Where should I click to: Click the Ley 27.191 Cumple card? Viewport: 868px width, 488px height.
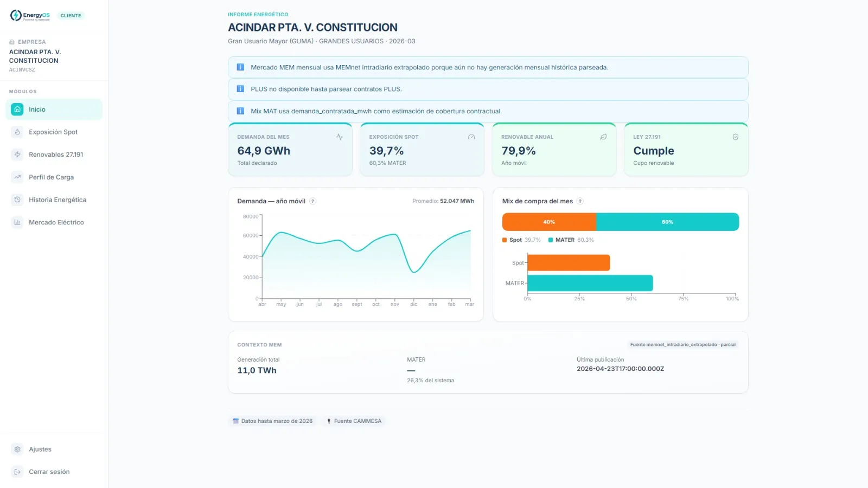pyautogui.click(x=686, y=150)
